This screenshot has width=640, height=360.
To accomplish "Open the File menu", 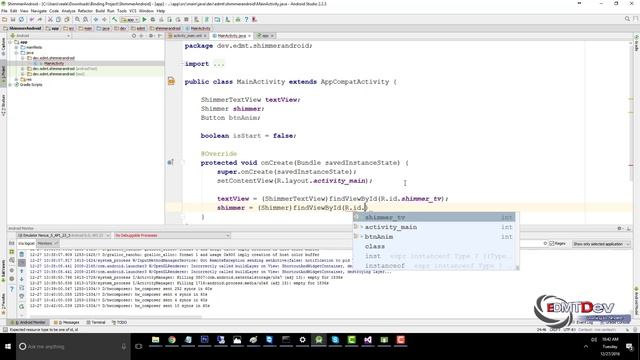I will (4, 11).
